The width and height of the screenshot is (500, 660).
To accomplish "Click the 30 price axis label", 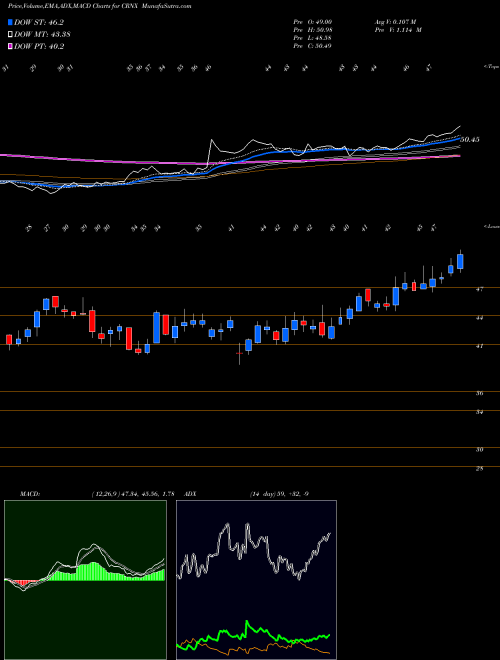I will pyautogui.click(x=479, y=450).
